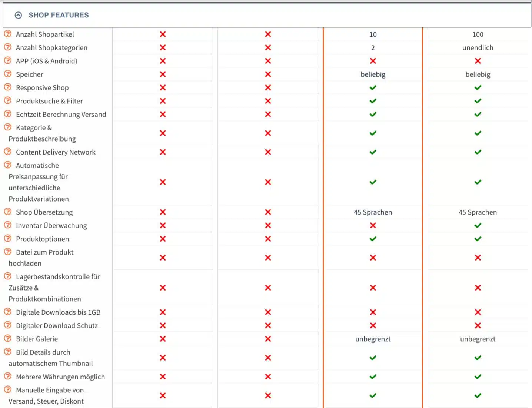This screenshot has width=532, height=408.
Task: Select the Mehrere Währungen möglich label
Action: pos(60,377)
